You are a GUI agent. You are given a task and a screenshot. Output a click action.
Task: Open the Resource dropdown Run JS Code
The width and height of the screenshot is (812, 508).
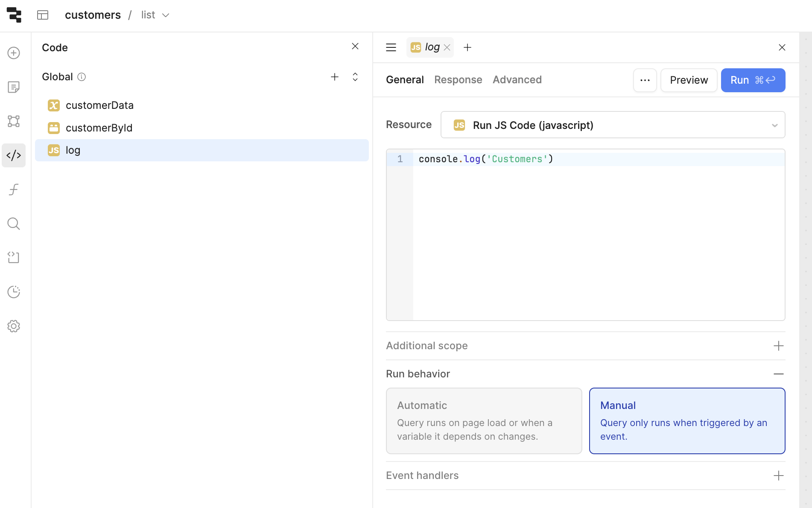pyautogui.click(x=613, y=125)
